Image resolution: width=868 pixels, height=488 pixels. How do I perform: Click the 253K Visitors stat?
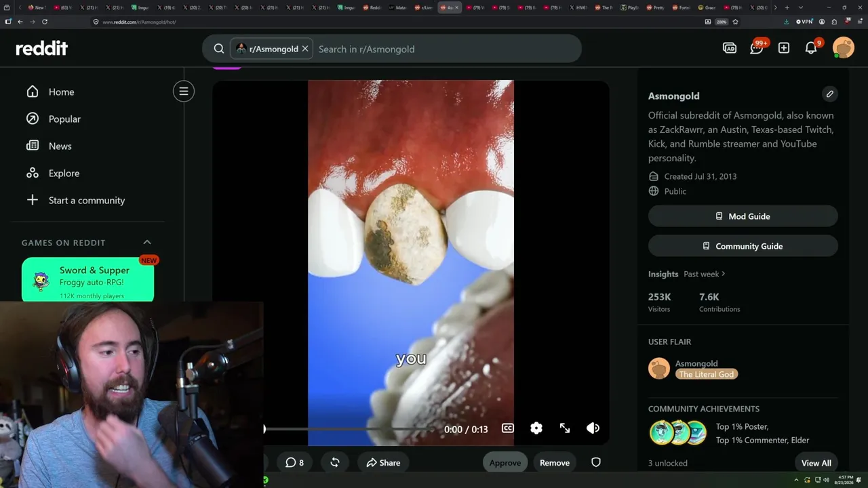click(660, 302)
